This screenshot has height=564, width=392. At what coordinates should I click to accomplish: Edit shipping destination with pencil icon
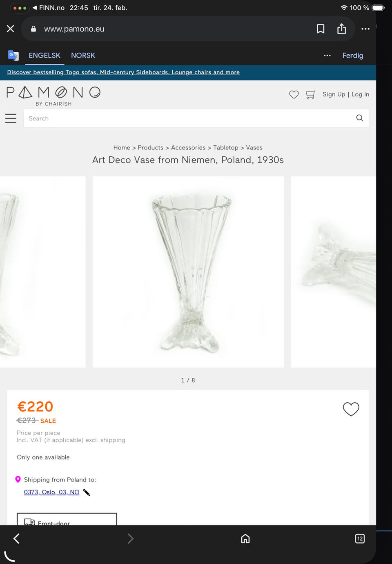pos(87,492)
